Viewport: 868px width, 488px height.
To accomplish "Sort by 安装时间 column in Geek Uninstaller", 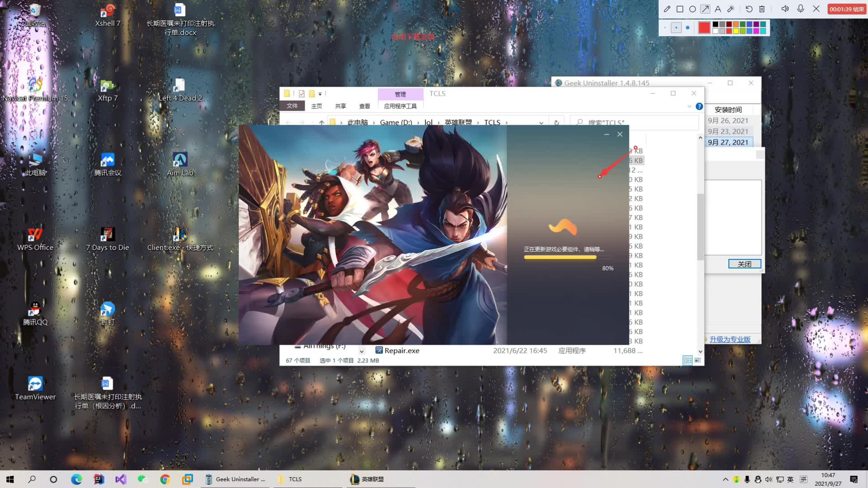I will 728,110.
